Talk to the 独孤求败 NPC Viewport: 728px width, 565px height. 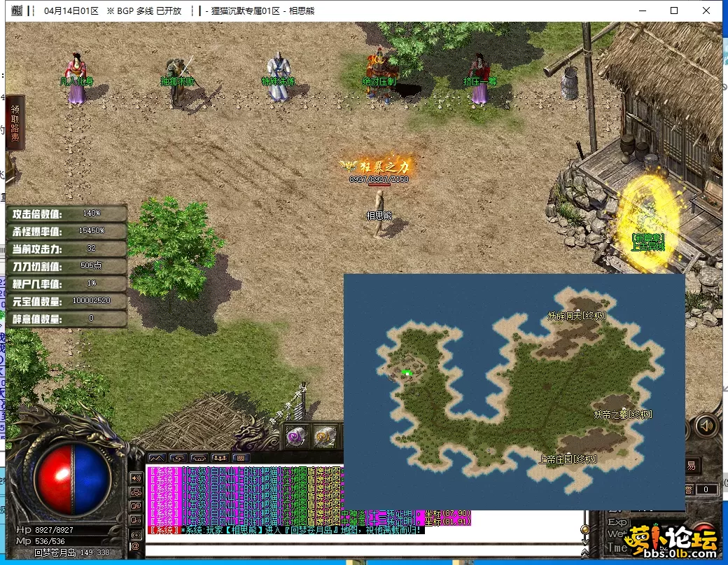click(178, 82)
